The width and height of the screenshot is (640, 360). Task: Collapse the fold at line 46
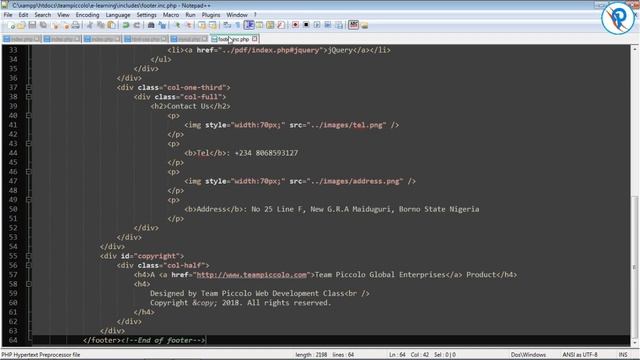pos(28,172)
